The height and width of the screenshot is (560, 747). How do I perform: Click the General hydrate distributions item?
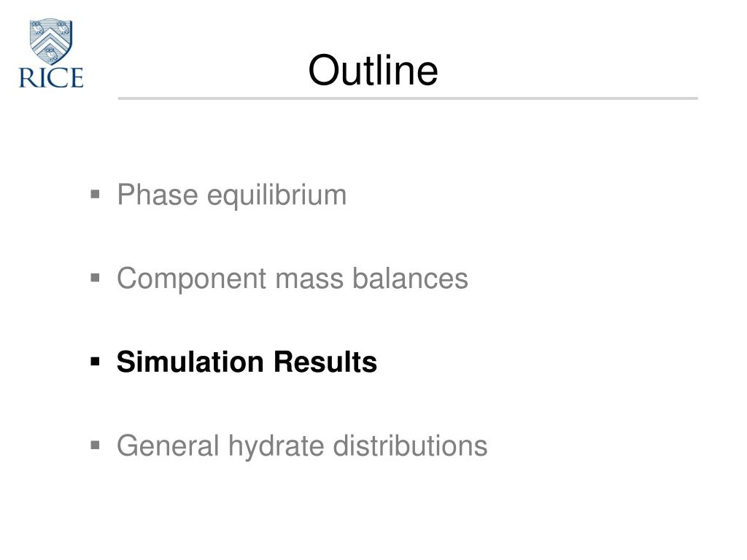coord(302,446)
